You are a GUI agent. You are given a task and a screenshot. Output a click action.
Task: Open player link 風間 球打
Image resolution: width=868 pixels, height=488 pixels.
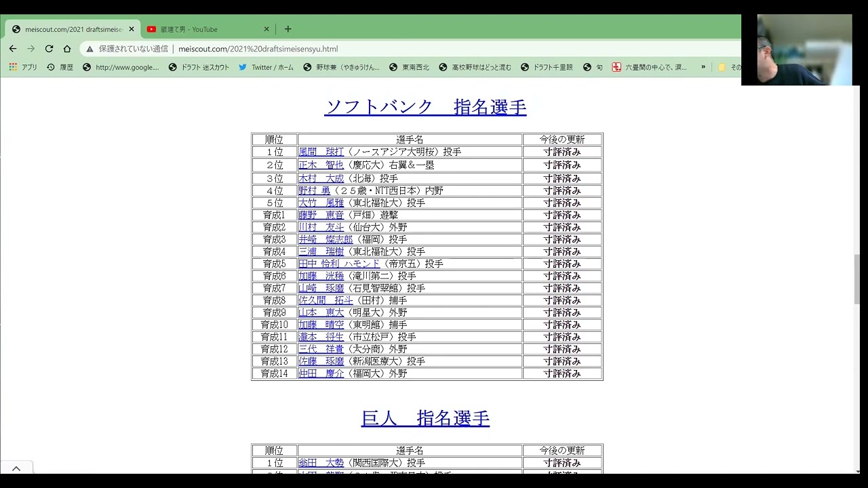(x=321, y=152)
